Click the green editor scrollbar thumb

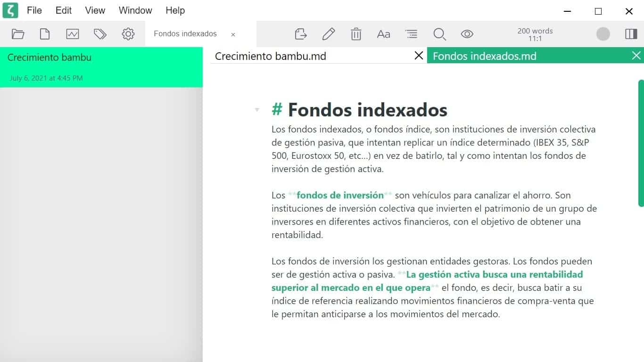(x=641, y=143)
